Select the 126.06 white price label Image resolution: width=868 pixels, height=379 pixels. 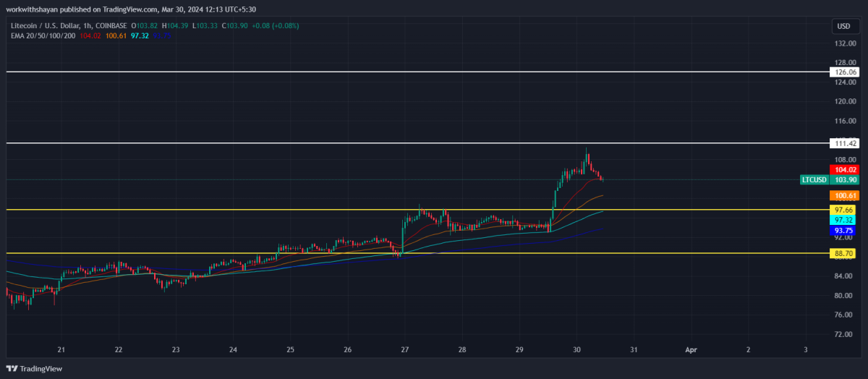tap(846, 72)
